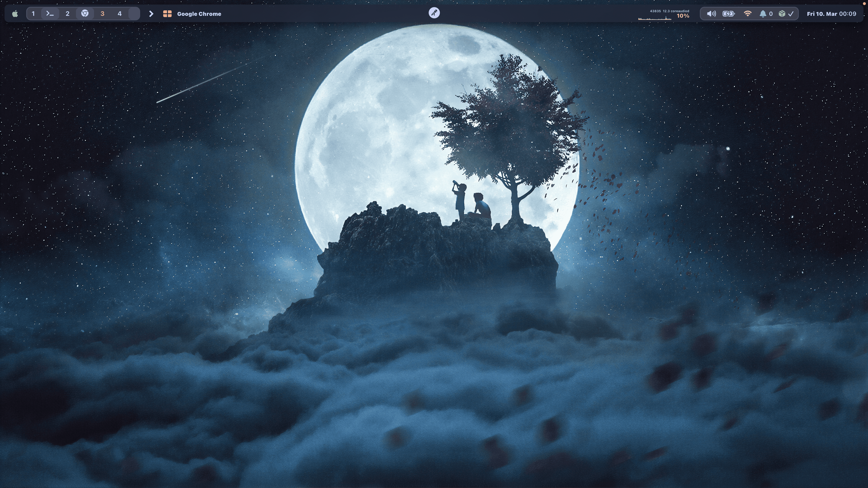
Task: Click the terminal icon in space 1
Action: pos(50,14)
